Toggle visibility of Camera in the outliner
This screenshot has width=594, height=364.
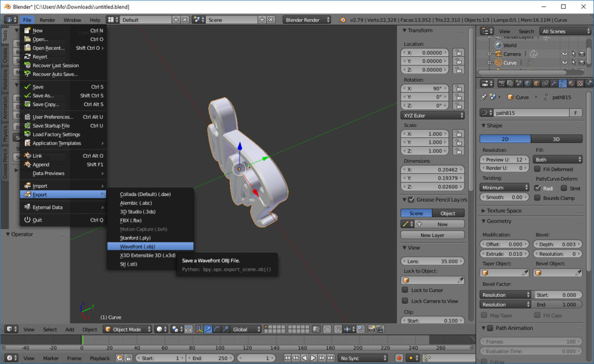click(564, 54)
